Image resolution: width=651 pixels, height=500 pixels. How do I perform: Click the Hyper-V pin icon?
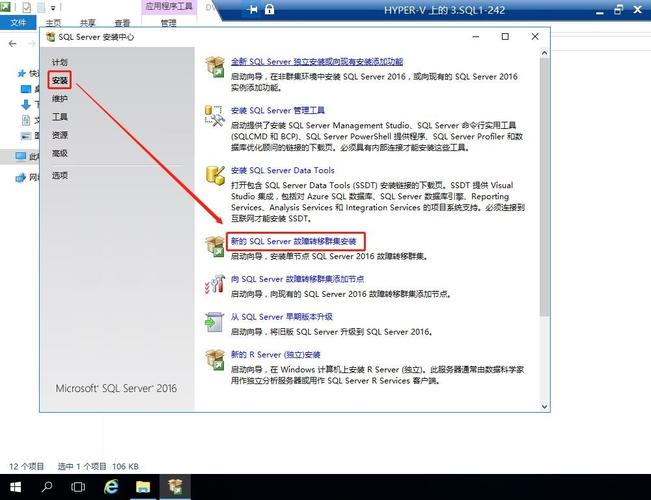point(252,9)
